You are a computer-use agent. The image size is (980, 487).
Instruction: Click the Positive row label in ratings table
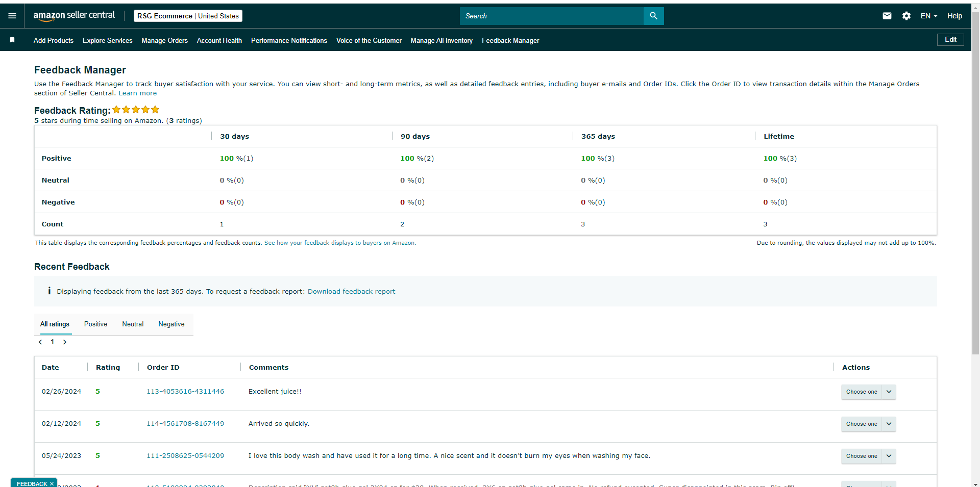point(57,158)
